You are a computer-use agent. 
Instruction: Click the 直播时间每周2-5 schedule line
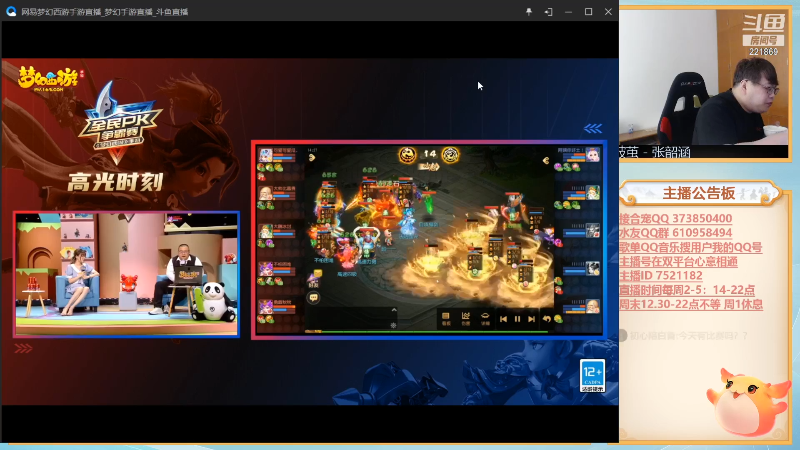pos(687,290)
